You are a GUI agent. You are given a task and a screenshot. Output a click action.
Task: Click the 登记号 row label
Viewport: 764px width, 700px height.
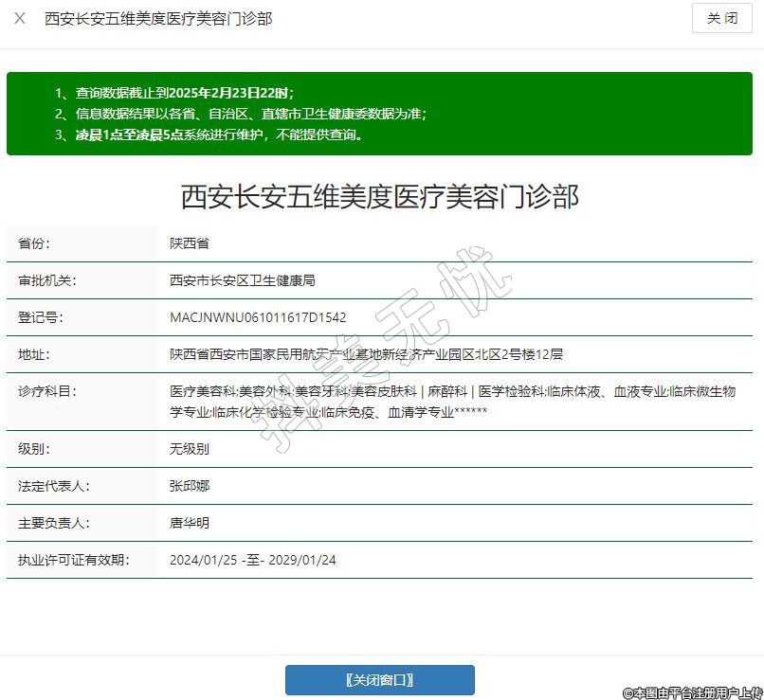coord(40,317)
